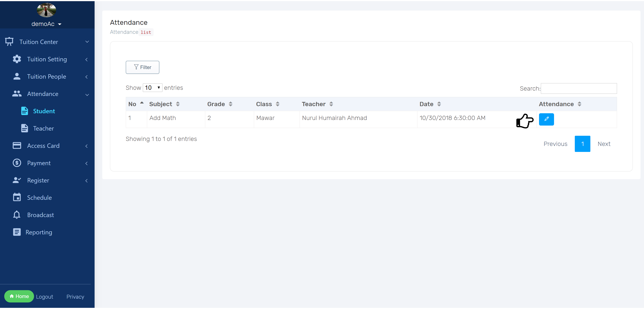Open the Broadcast menu item

(x=41, y=215)
